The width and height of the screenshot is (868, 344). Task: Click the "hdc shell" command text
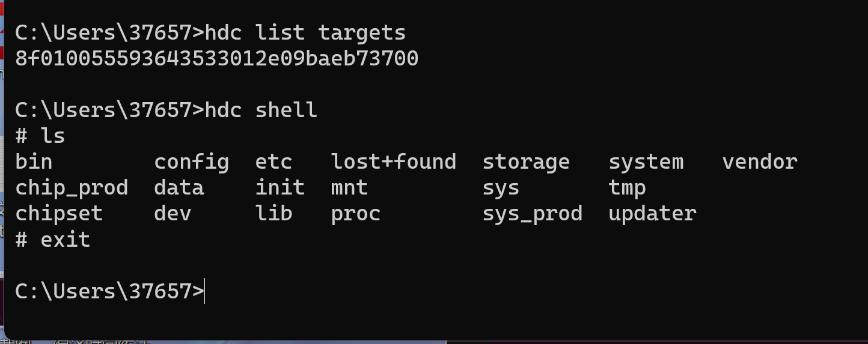pyautogui.click(x=261, y=110)
